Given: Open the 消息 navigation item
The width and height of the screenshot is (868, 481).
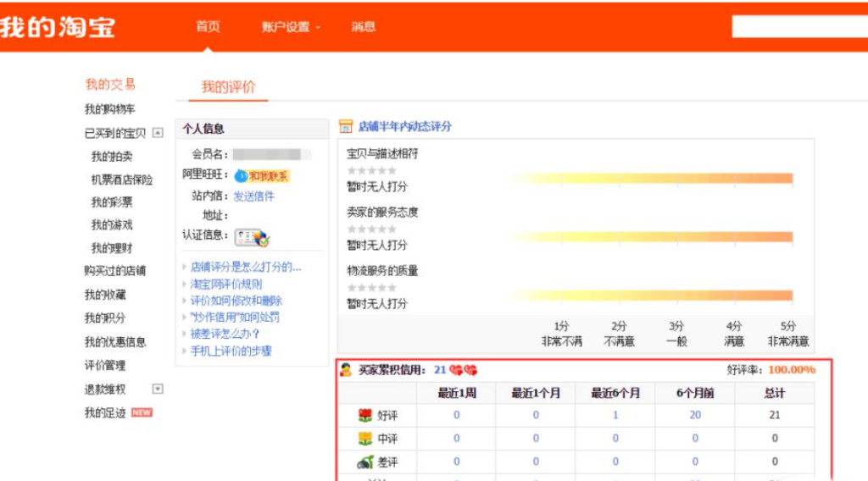Looking at the screenshot, I should (363, 26).
